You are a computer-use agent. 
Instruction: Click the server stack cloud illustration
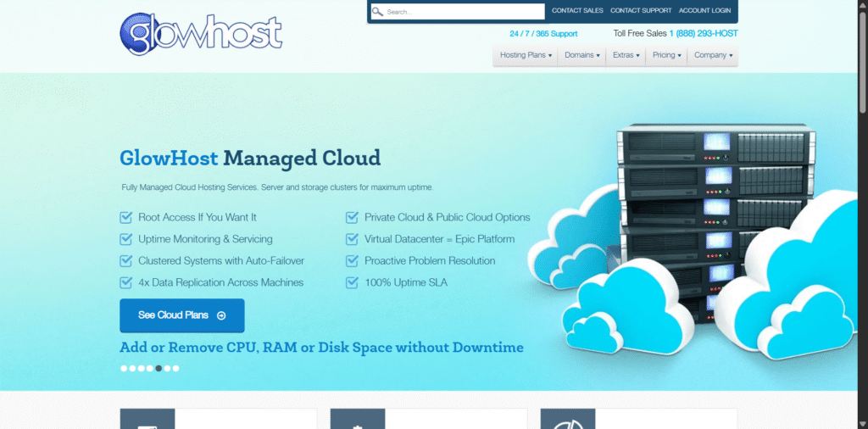692,241
